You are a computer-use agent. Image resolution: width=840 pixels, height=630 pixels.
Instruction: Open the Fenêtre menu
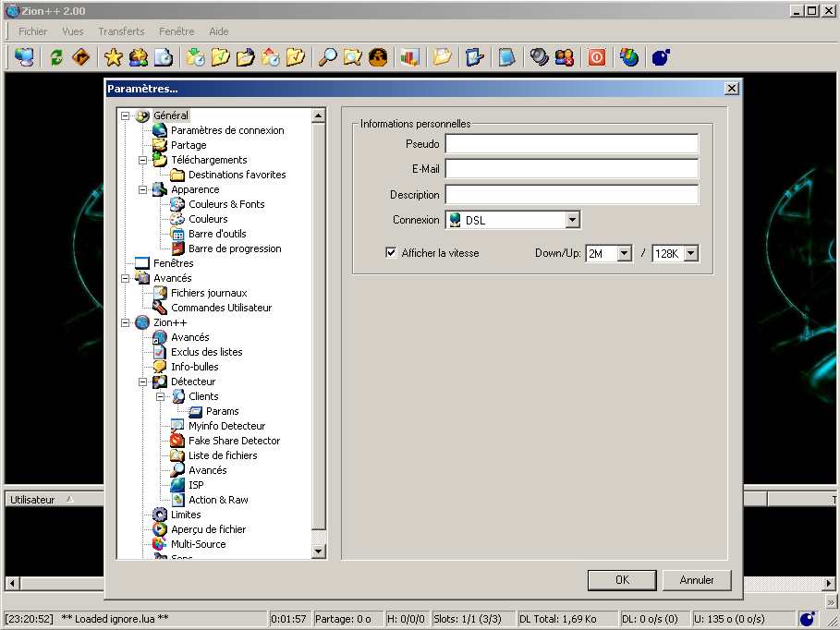tap(177, 31)
